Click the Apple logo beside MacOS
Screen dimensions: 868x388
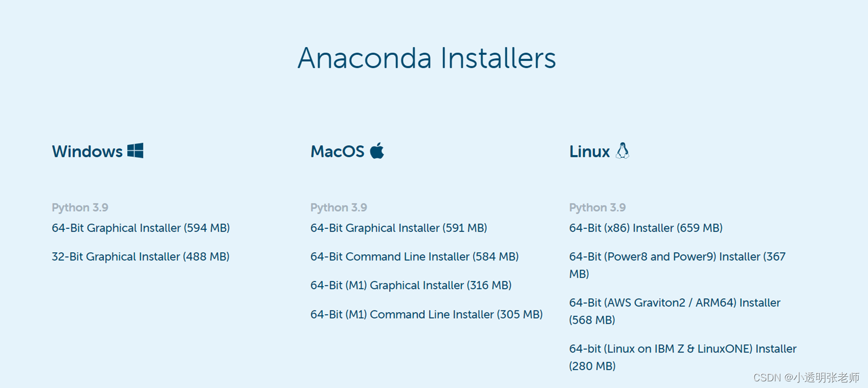[377, 150]
